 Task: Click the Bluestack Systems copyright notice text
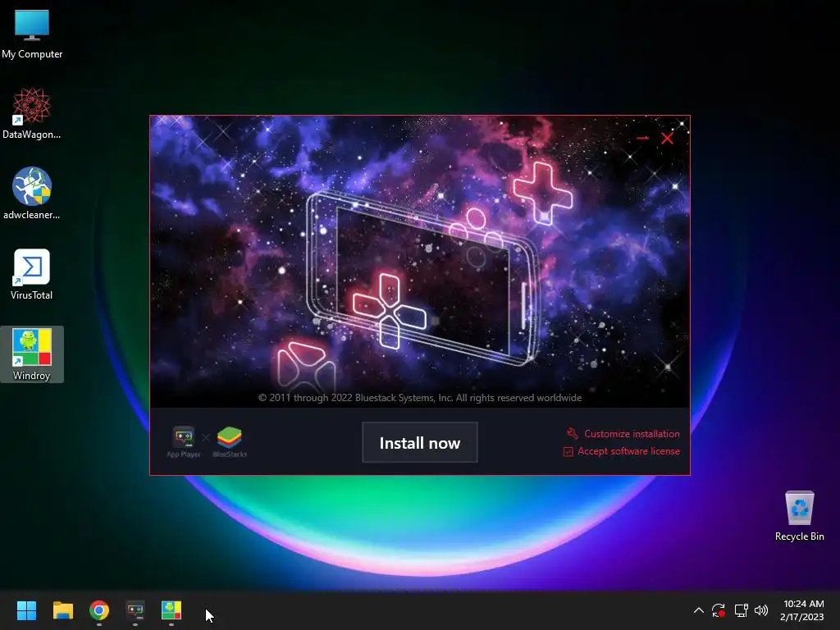click(x=419, y=398)
